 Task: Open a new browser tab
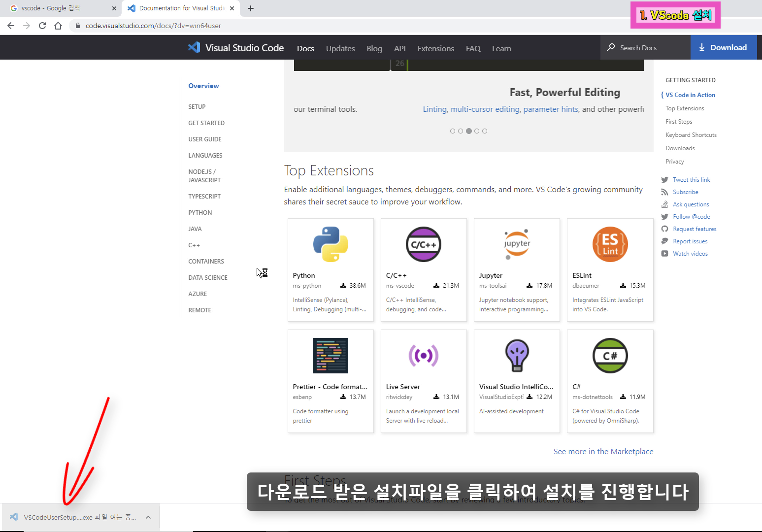coord(251,8)
